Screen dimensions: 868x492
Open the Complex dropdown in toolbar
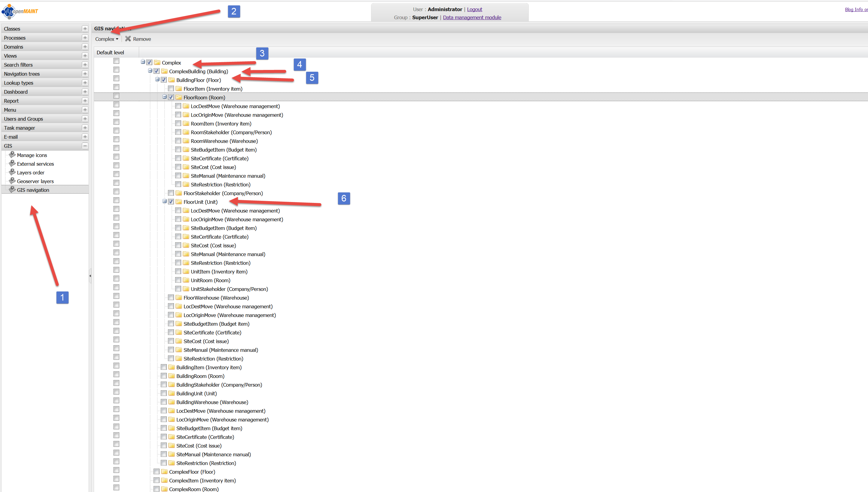tap(107, 39)
